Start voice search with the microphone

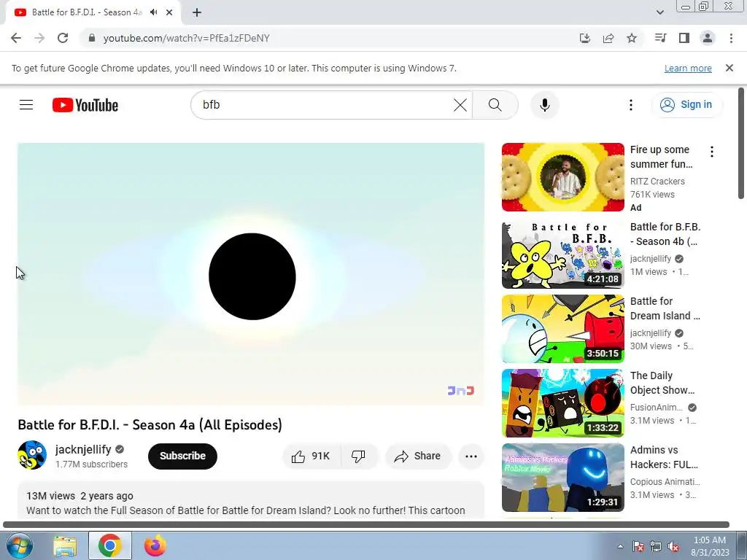(544, 105)
